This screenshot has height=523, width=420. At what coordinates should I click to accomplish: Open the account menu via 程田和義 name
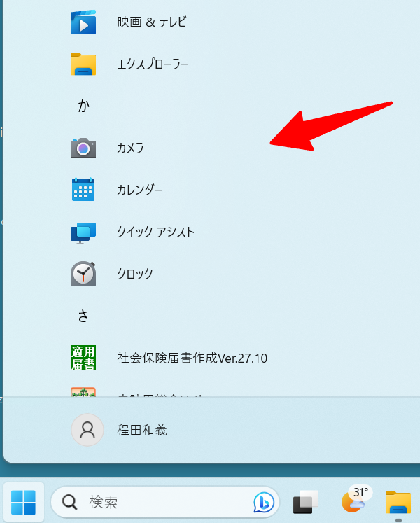pyautogui.click(x=142, y=430)
